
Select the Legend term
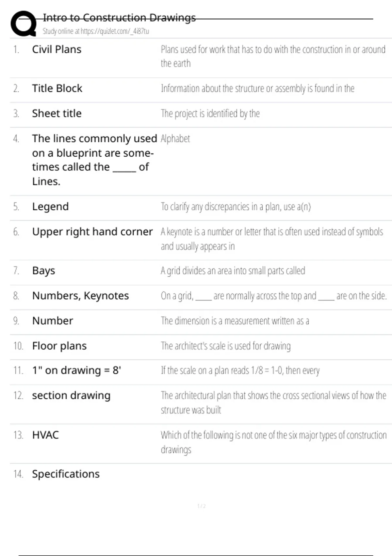(x=50, y=207)
